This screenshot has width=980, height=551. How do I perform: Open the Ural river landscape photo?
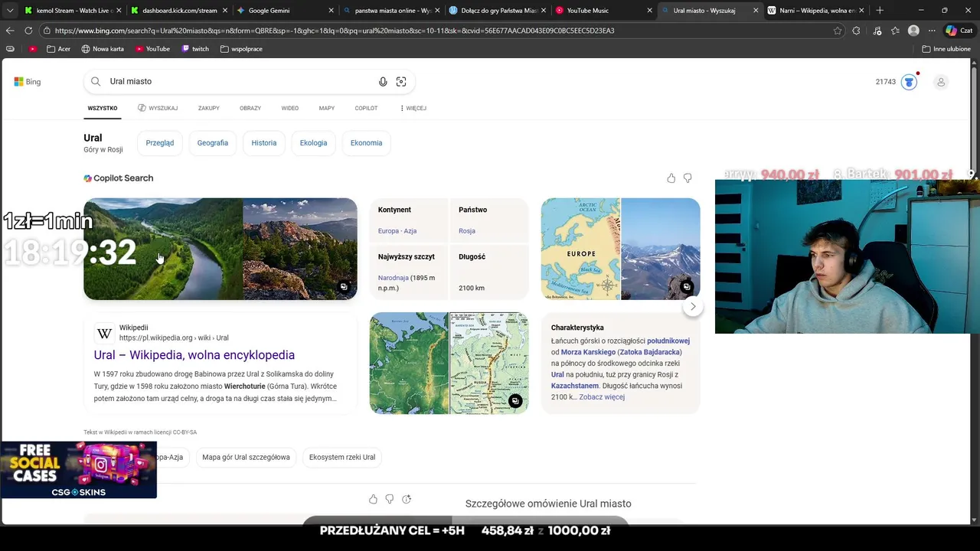[163, 249]
